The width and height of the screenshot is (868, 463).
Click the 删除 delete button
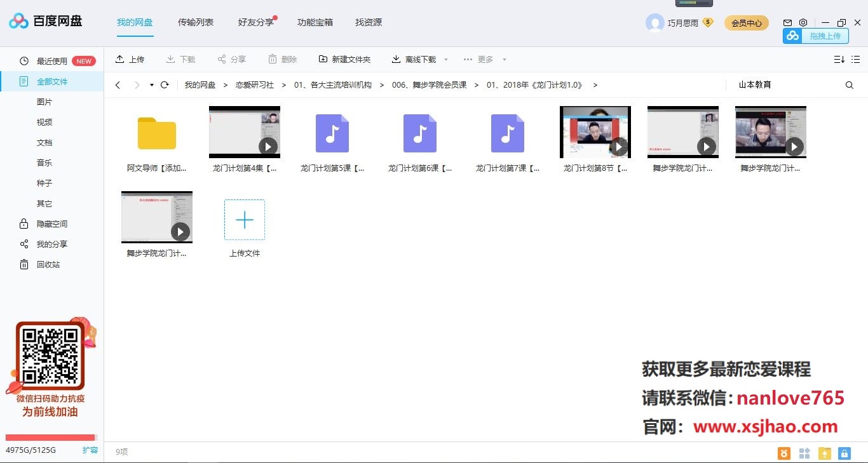[282, 59]
